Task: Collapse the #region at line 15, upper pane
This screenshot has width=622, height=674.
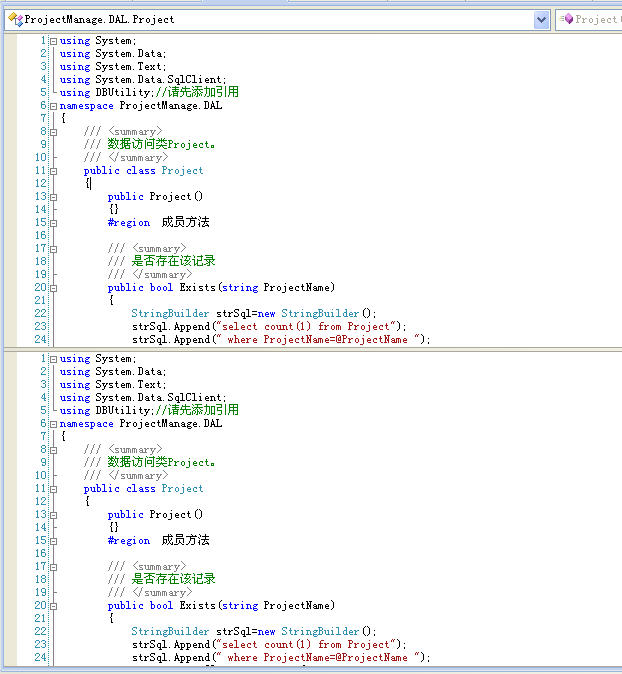Action: point(53,223)
